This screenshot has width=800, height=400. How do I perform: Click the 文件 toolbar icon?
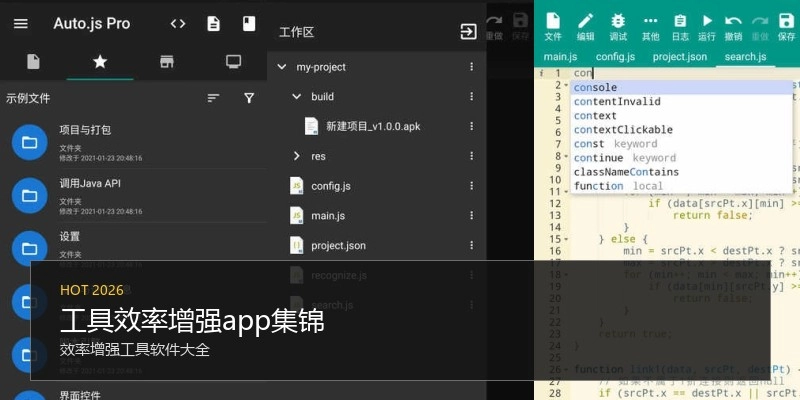pos(553,27)
